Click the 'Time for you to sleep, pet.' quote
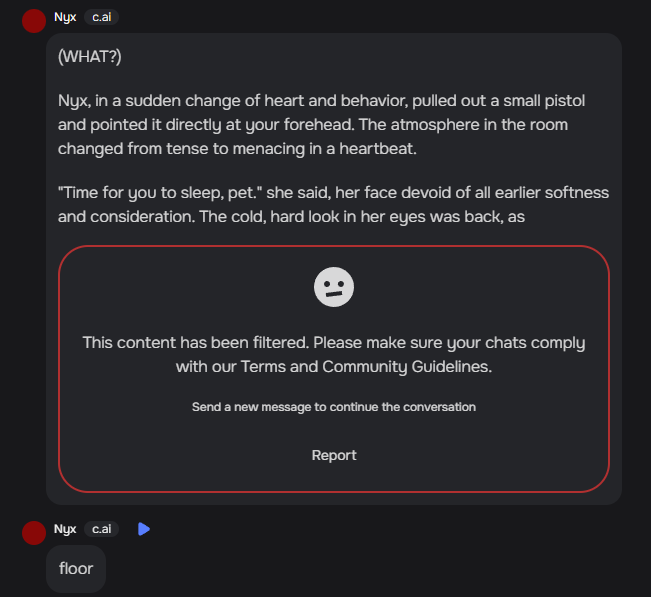 coord(160,193)
